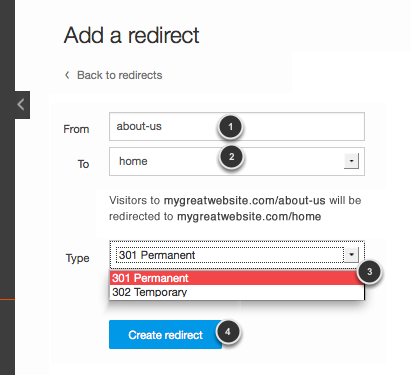Click numbered marker 1 on the From field
This screenshot has width=411, height=375.
coord(230,127)
